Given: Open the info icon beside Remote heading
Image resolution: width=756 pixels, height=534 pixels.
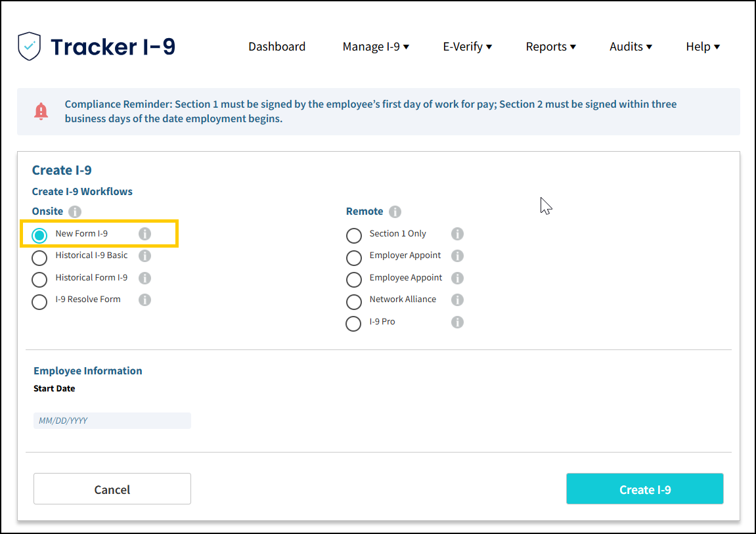Looking at the screenshot, I should point(395,211).
